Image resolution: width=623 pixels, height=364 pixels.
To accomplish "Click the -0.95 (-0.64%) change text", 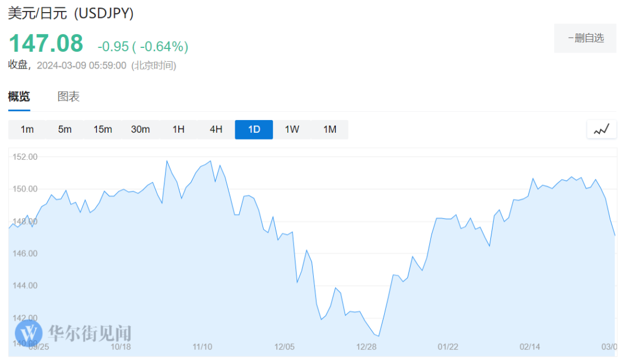I will [142, 46].
